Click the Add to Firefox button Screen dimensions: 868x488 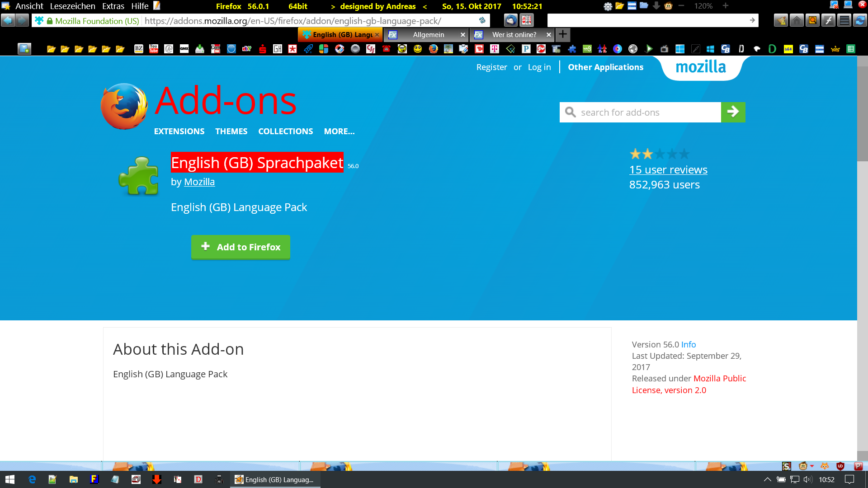[241, 247]
